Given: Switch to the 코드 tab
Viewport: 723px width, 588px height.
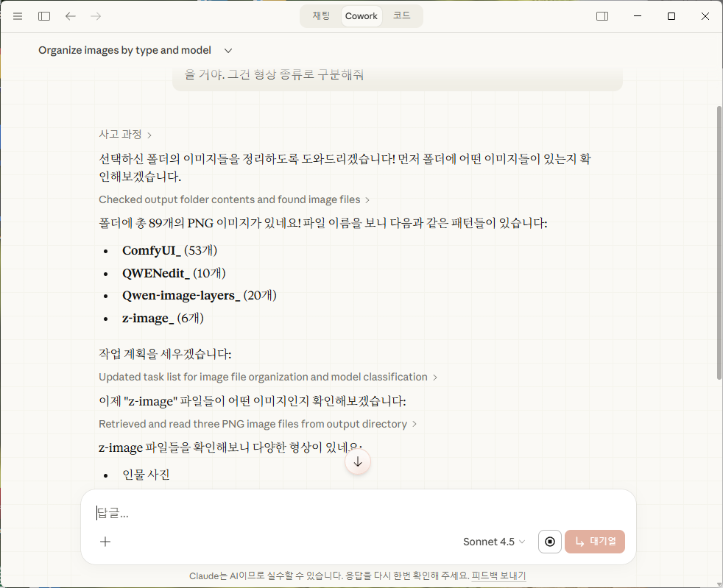Looking at the screenshot, I should [401, 15].
